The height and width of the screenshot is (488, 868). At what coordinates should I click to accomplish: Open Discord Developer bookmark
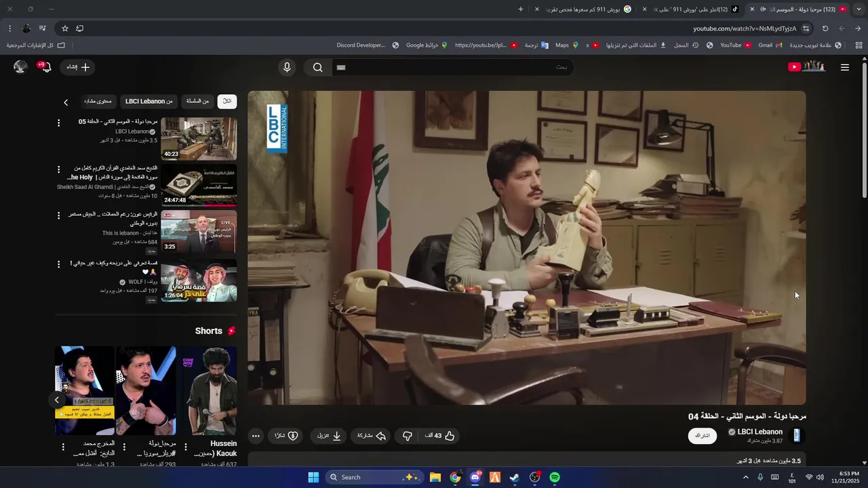coord(367,45)
